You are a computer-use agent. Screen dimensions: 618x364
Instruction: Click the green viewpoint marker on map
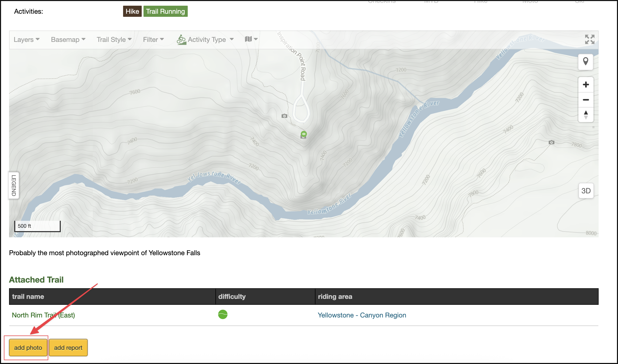pyautogui.click(x=304, y=134)
